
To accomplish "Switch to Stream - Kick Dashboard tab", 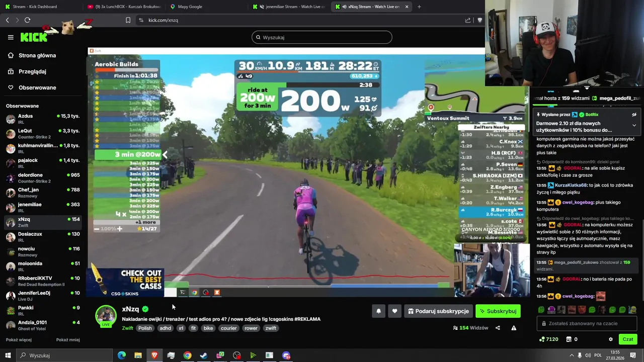I will click(42, 7).
